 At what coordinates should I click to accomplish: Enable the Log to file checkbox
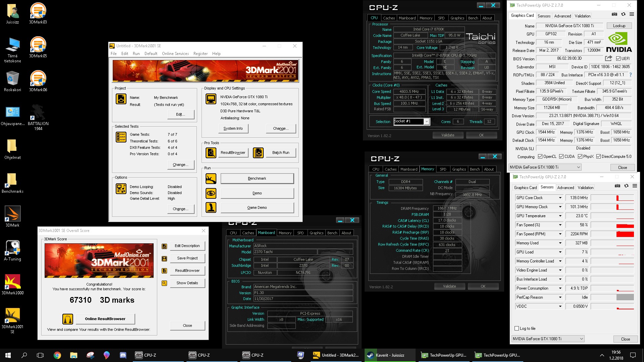pos(517,328)
